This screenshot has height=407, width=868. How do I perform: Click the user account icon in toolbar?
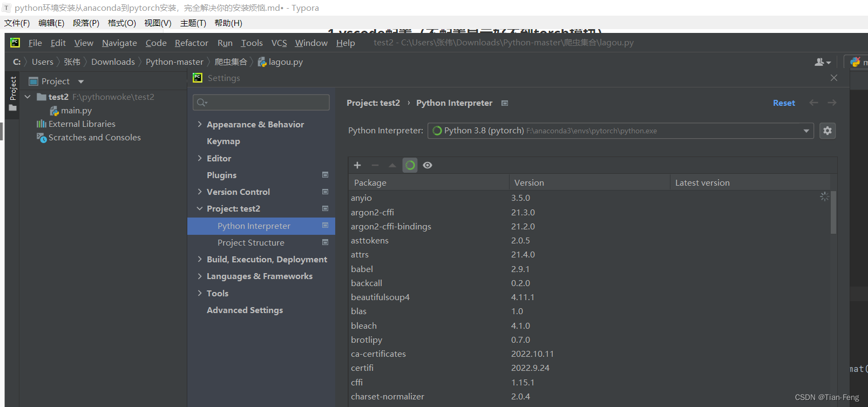point(822,62)
